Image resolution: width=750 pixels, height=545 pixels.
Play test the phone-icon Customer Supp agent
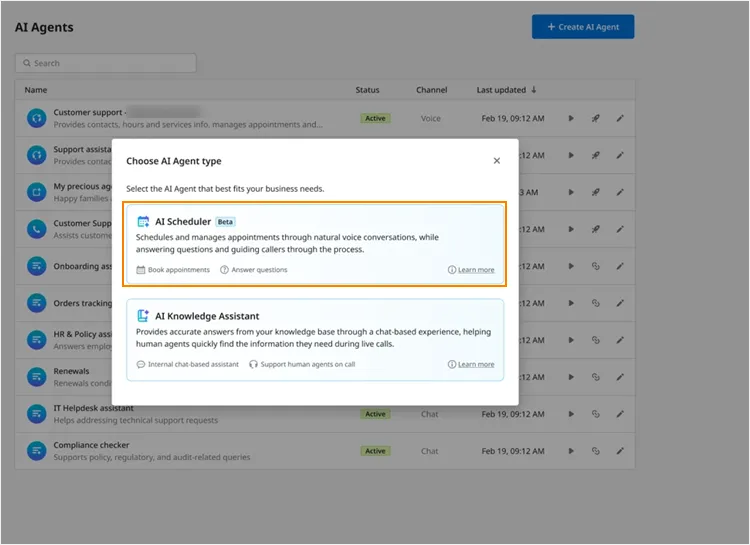(571, 229)
